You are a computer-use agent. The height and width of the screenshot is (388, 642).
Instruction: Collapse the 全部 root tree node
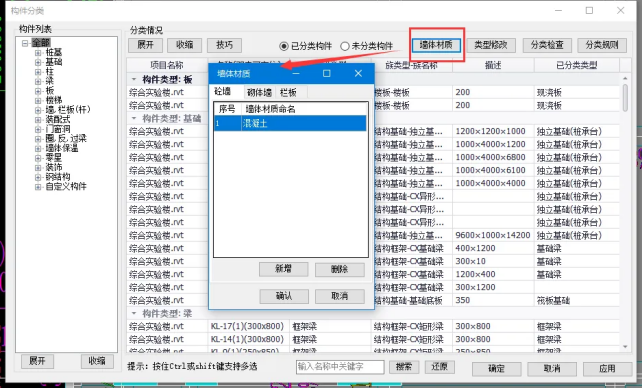(25, 43)
